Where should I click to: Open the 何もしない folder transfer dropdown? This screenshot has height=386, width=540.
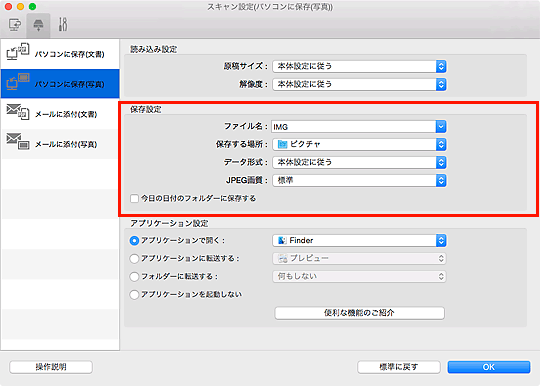coord(359,276)
